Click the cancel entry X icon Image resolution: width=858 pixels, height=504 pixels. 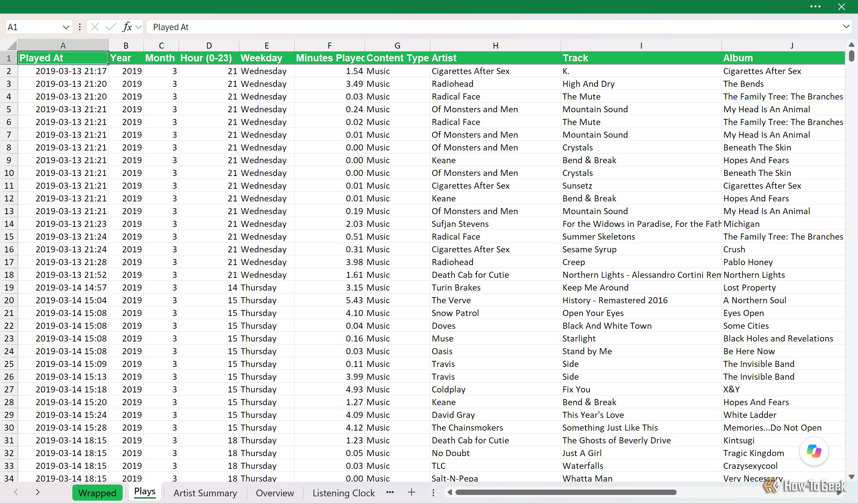point(95,27)
